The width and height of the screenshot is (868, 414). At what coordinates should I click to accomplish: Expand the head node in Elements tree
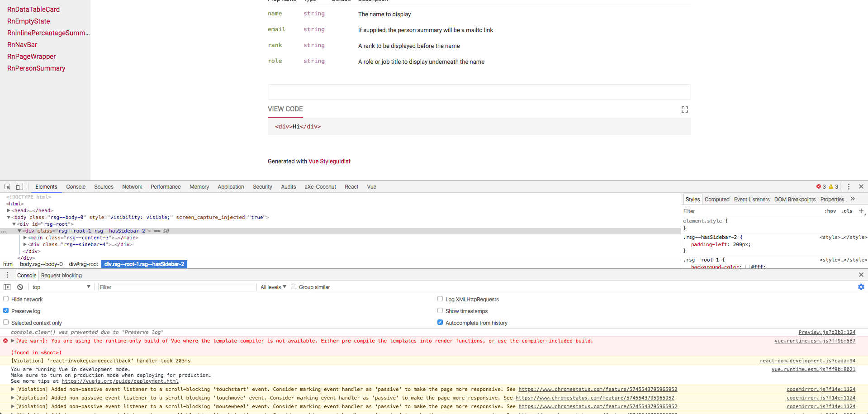pos(8,210)
